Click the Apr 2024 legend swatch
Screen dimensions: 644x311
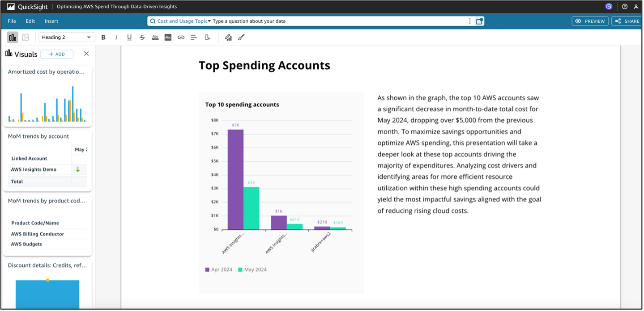pyautogui.click(x=207, y=269)
